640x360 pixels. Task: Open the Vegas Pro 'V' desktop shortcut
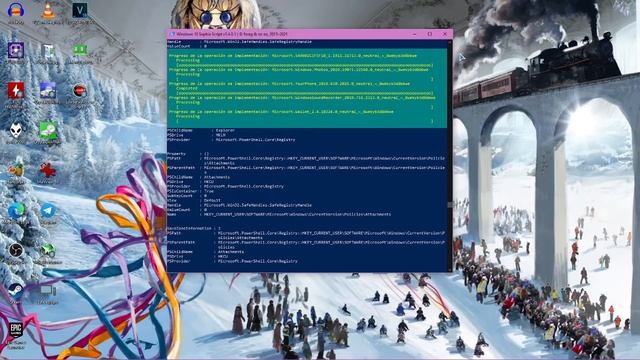pyautogui.click(x=80, y=10)
